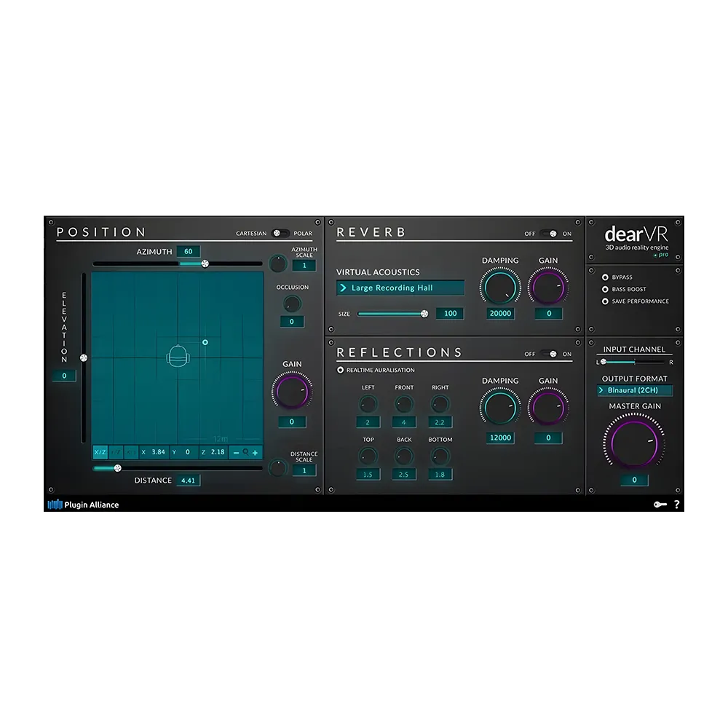Screen dimensions: 728x728
Task: Click the Right wall reflection knob
Action: [x=440, y=404]
